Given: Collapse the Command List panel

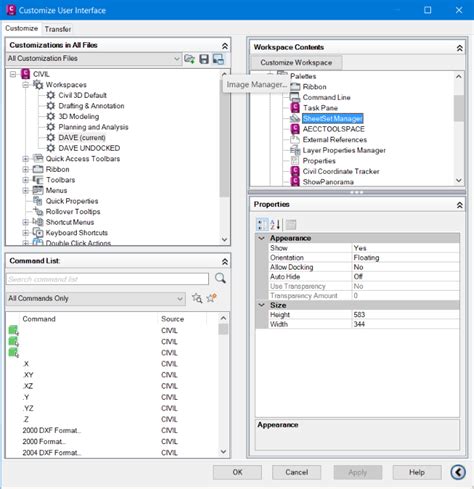Looking at the screenshot, I should [x=225, y=262].
